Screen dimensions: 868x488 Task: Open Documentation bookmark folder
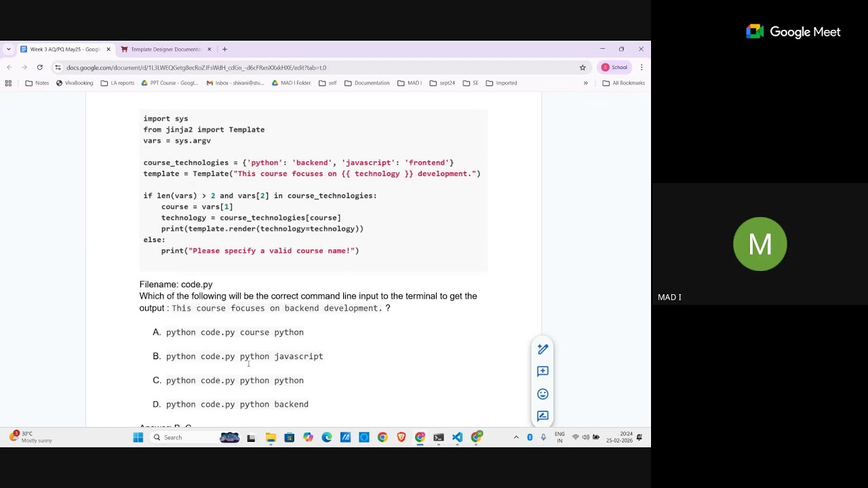(x=368, y=83)
